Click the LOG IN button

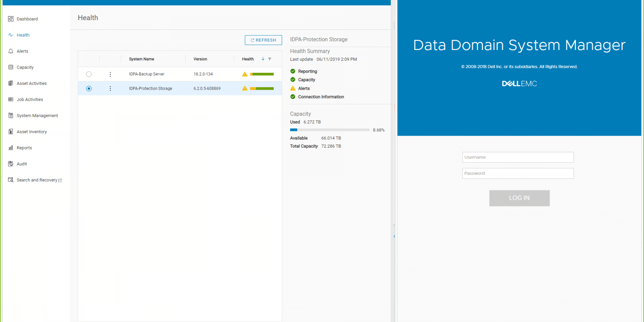click(519, 198)
